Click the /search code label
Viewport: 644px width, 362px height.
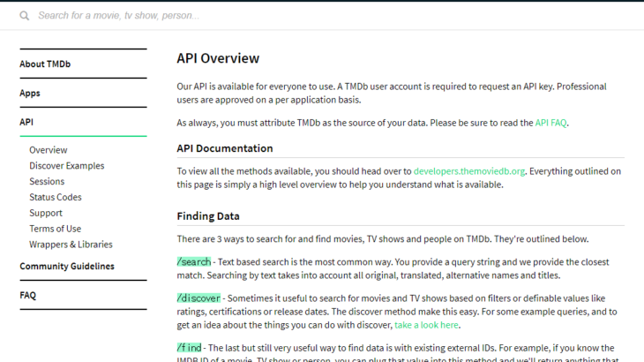tap(194, 262)
